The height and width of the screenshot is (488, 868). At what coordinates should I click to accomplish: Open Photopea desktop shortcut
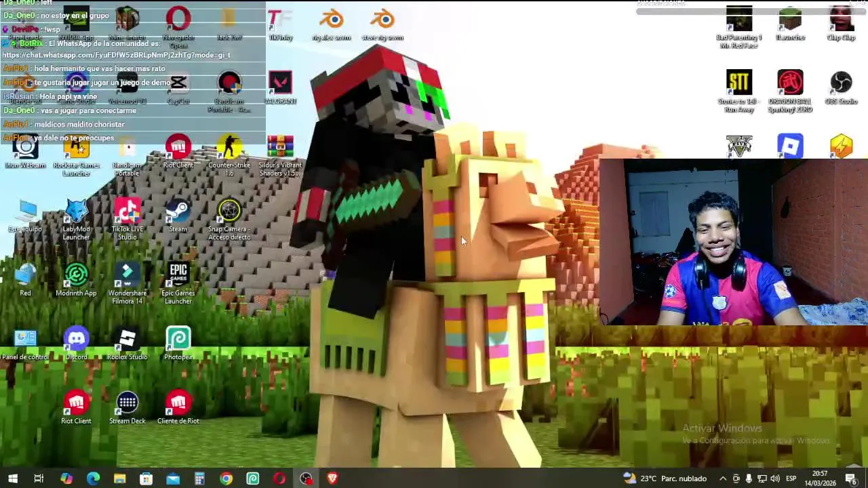178,344
